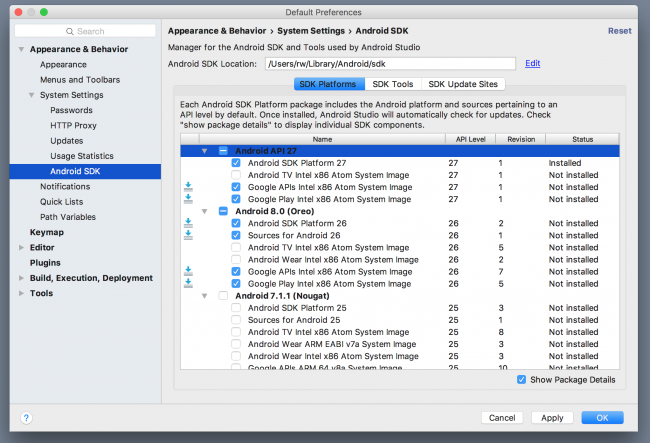650x443 pixels.
Task: Open help via the question mark icon
Action: [26, 417]
